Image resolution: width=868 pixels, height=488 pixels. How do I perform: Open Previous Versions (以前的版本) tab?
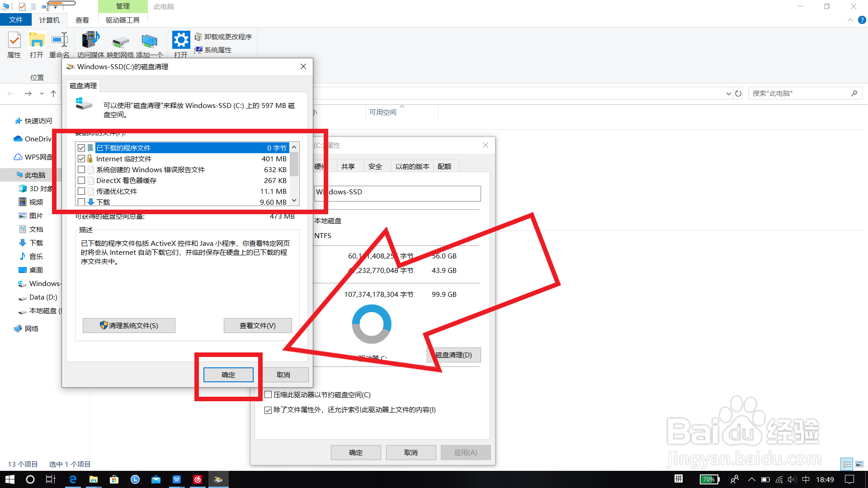pyautogui.click(x=412, y=166)
